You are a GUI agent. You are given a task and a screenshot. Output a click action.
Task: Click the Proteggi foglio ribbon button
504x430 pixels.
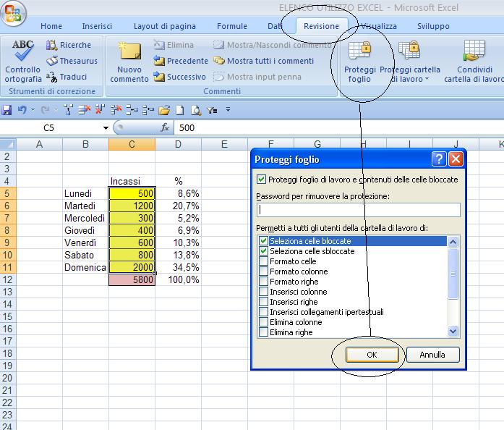[x=359, y=62]
